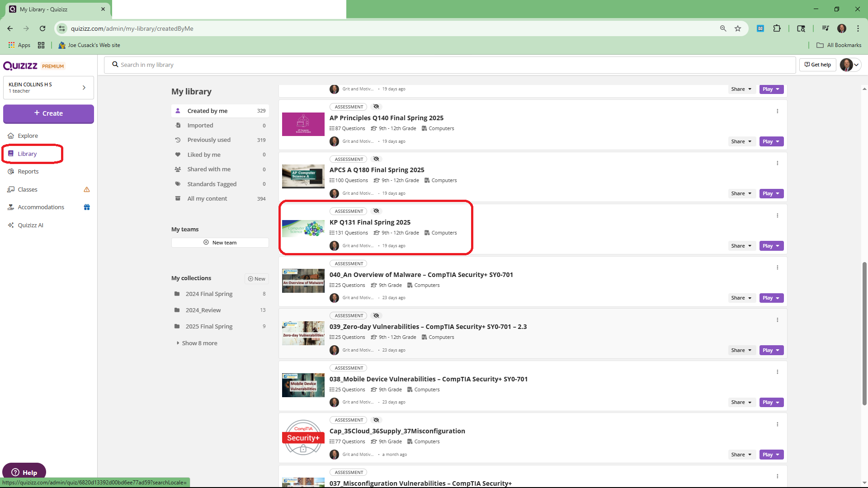Image resolution: width=868 pixels, height=488 pixels.
Task: Bookmark this page with the star icon
Action: (738, 28)
